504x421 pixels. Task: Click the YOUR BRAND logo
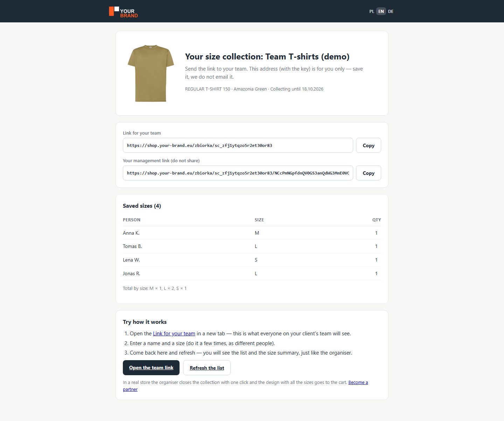pyautogui.click(x=123, y=12)
